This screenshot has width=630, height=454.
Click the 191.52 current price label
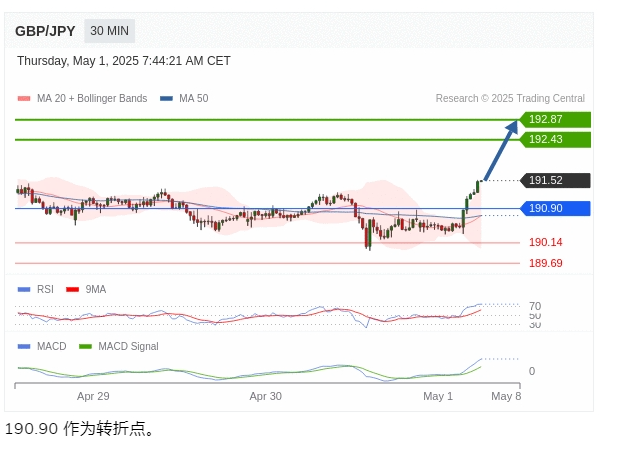[555, 180]
